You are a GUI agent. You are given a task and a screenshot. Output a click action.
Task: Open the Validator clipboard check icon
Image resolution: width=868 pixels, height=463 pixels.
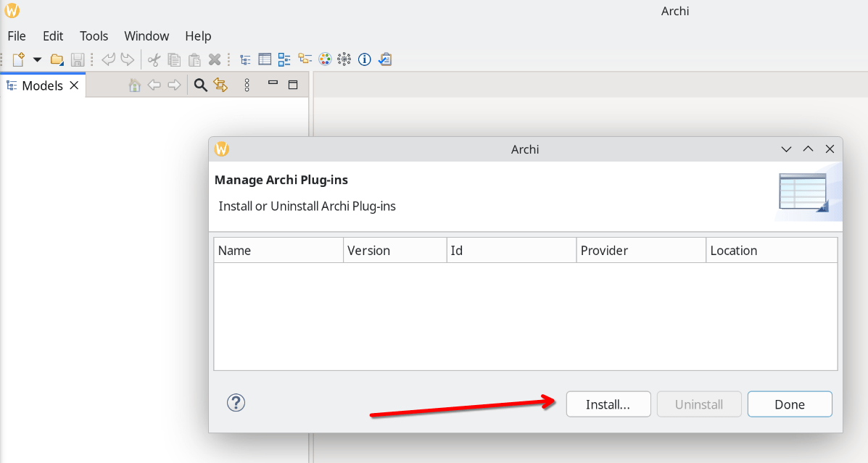pyautogui.click(x=385, y=59)
